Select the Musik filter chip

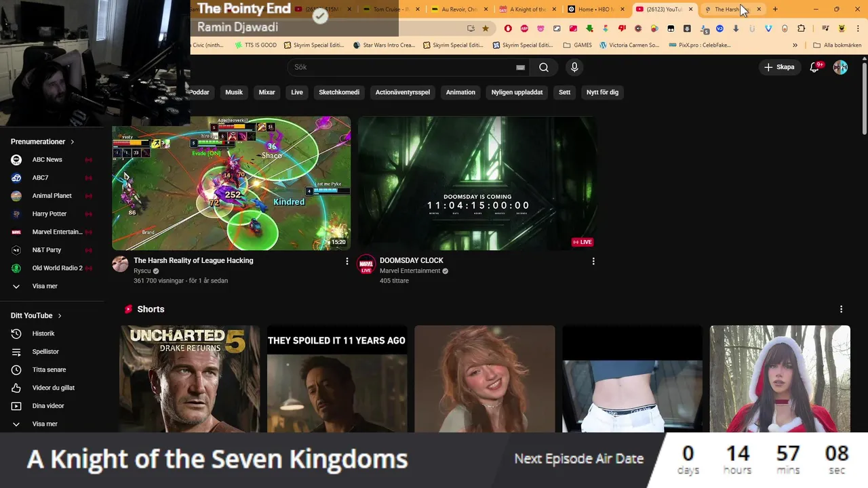pyautogui.click(x=234, y=92)
